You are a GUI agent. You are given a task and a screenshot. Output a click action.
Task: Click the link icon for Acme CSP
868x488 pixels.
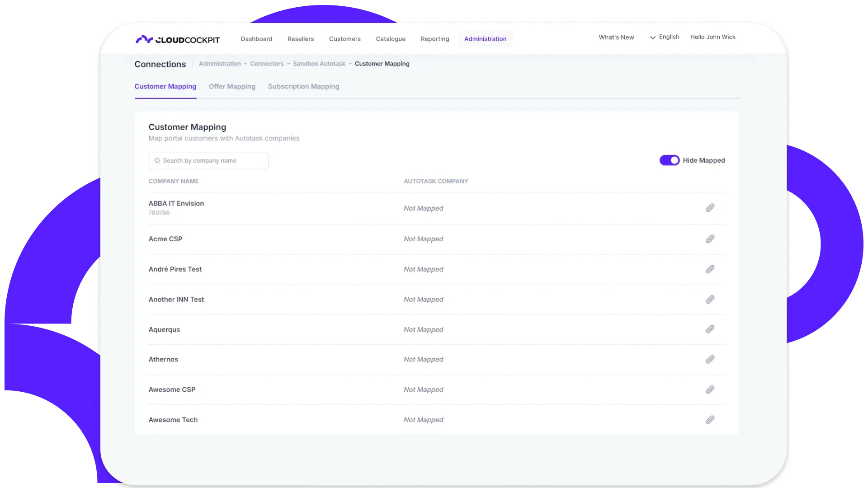[710, 239]
